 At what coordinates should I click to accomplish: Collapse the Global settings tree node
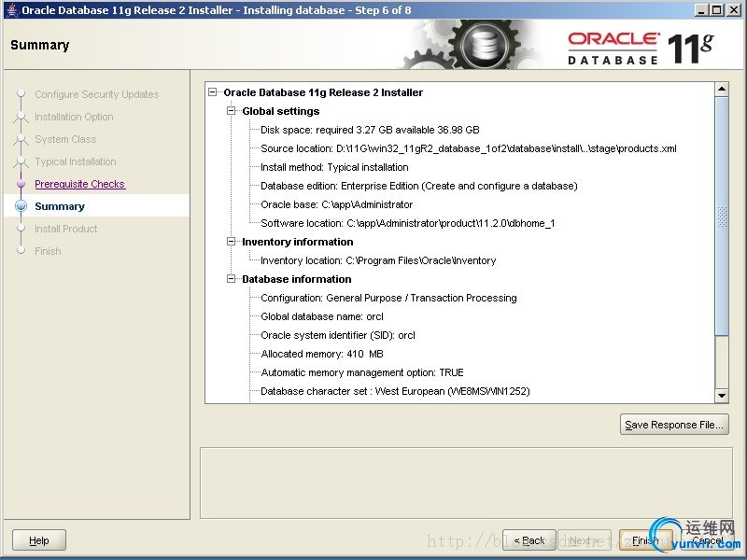[x=231, y=111]
